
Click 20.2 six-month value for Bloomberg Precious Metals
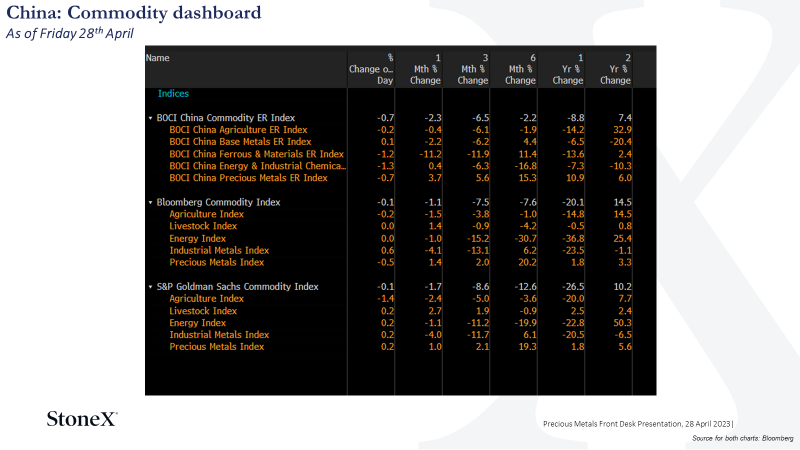tap(527, 262)
